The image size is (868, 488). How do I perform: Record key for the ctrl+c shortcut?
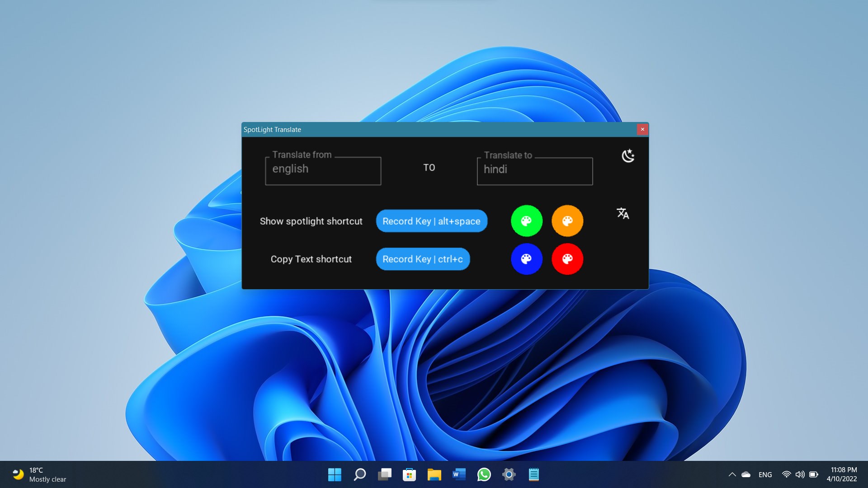pyautogui.click(x=423, y=259)
